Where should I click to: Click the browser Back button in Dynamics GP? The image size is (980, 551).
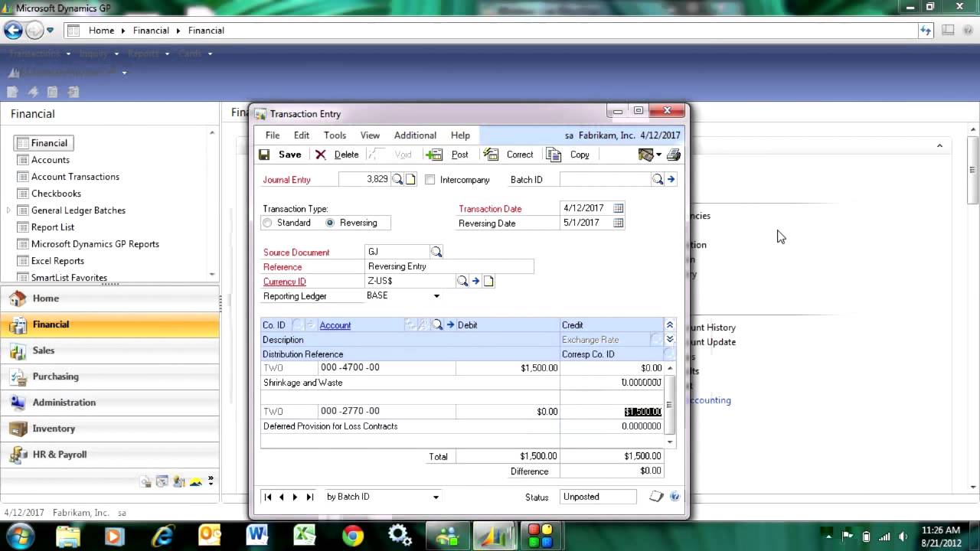(x=13, y=31)
